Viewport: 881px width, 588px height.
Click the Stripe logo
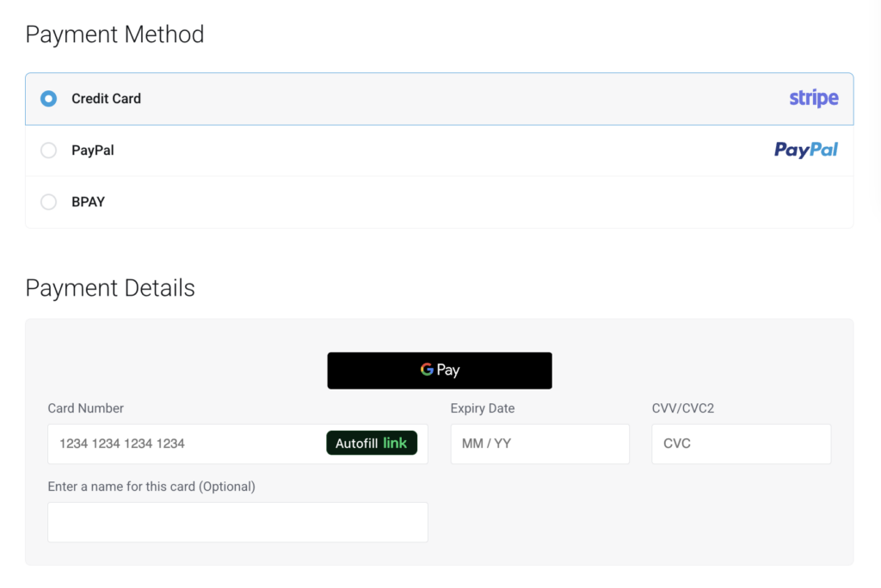tap(814, 98)
